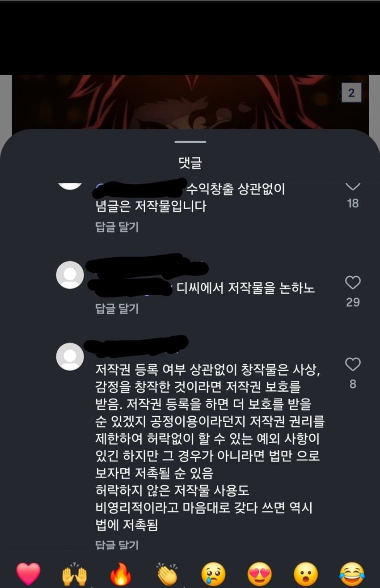Send the red heart emoji reaction
Image resolution: width=380 pixels, height=588 pixels.
[x=28, y=574]
